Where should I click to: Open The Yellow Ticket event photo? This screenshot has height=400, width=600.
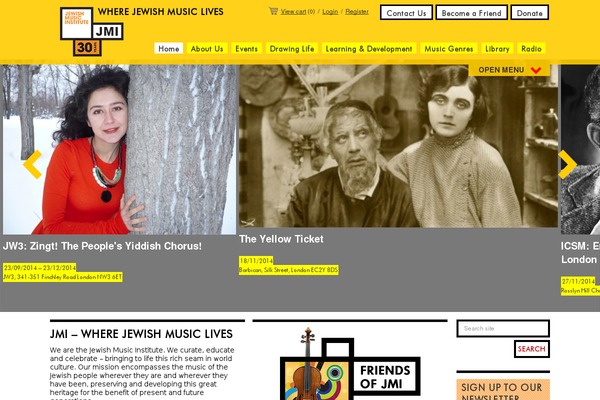coord(398,146)
